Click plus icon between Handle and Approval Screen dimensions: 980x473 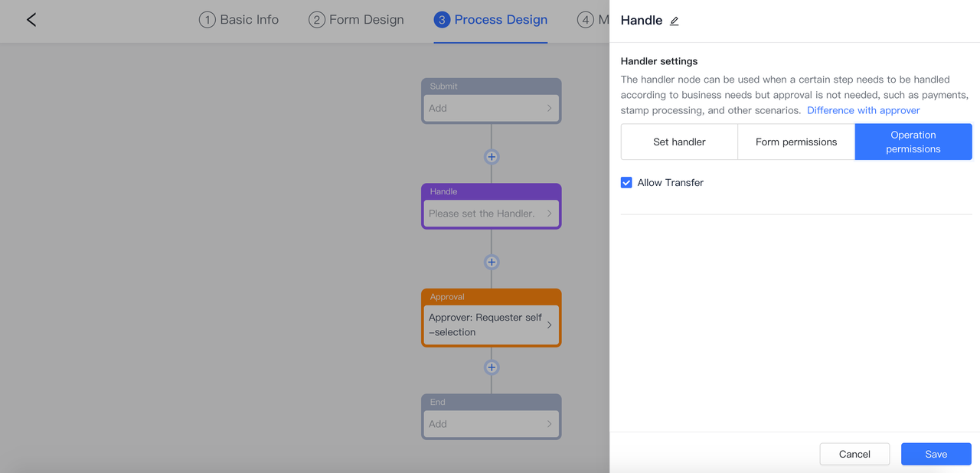point(492,263)
